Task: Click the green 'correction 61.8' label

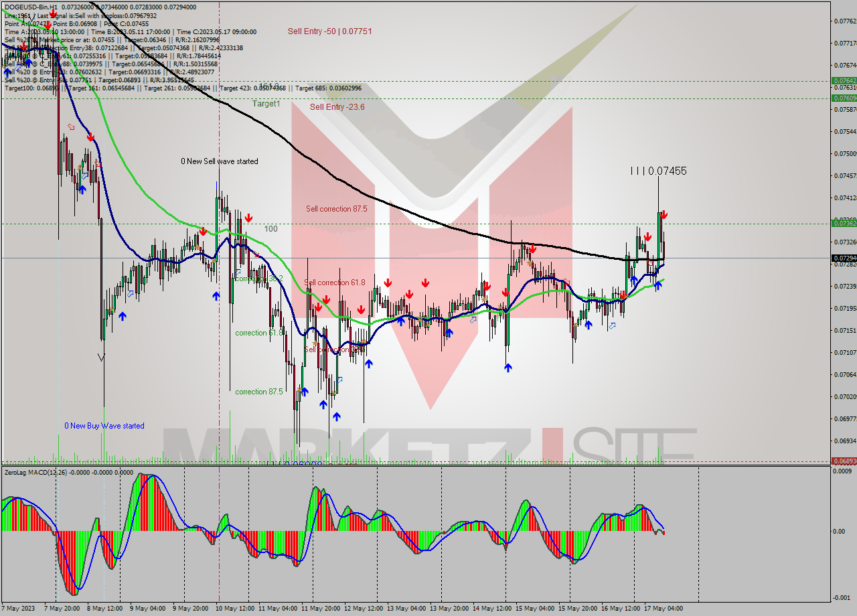Action: tap(259, 333)
